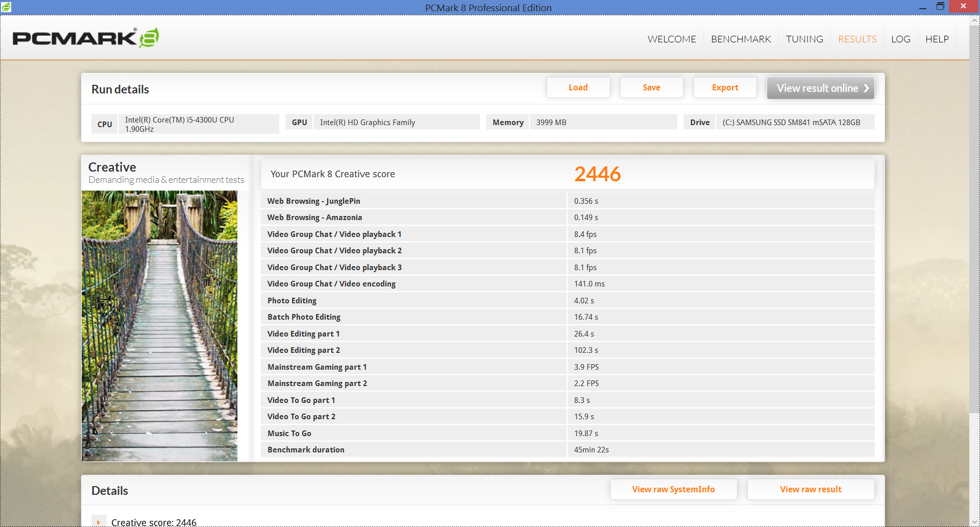
Task: Close the PCMark 8 window
Action: (x=963, y=6)
